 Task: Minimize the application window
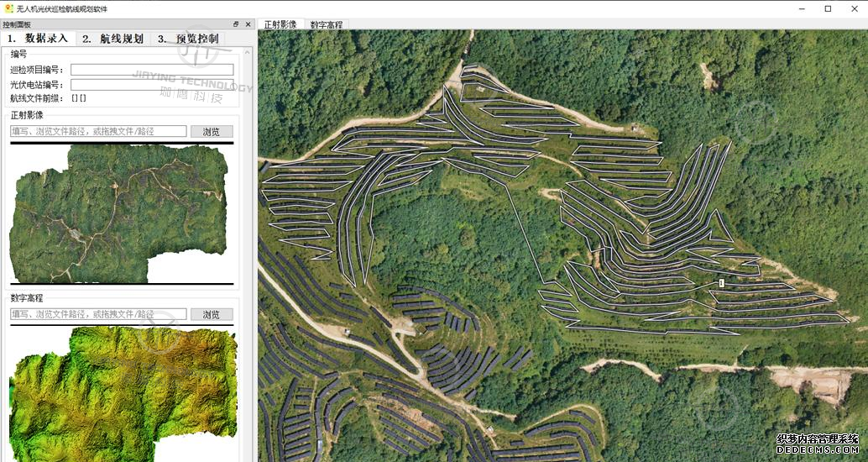790,8
